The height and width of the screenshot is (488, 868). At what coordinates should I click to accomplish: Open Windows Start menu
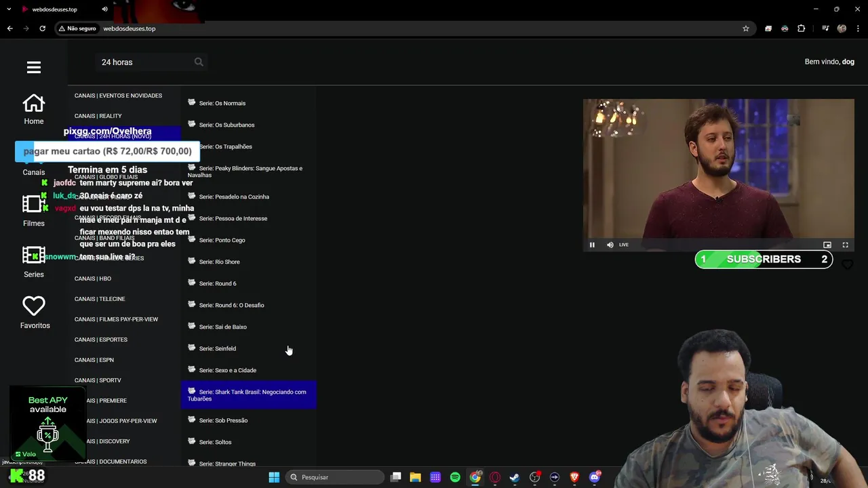(x=274, y=477)
